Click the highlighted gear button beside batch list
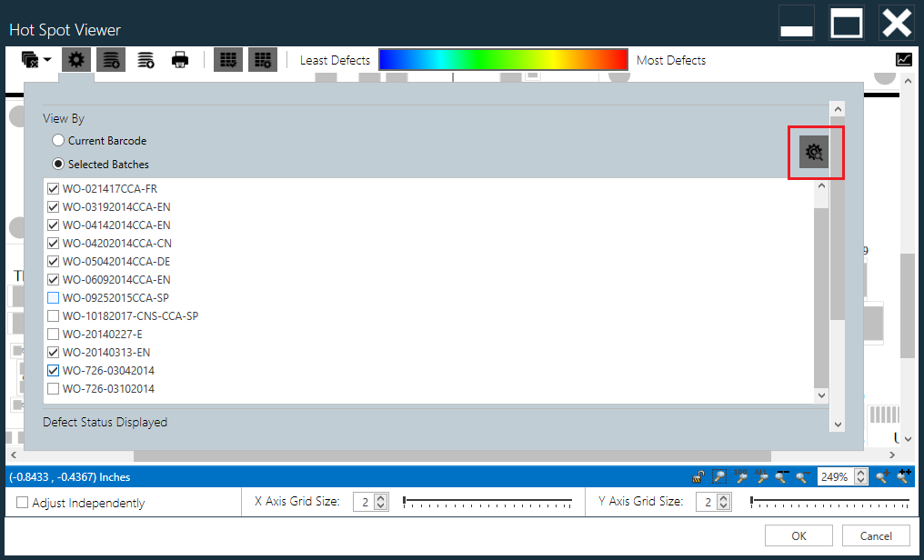Viewport: 924px width, 560px height. tap(813, 152)
